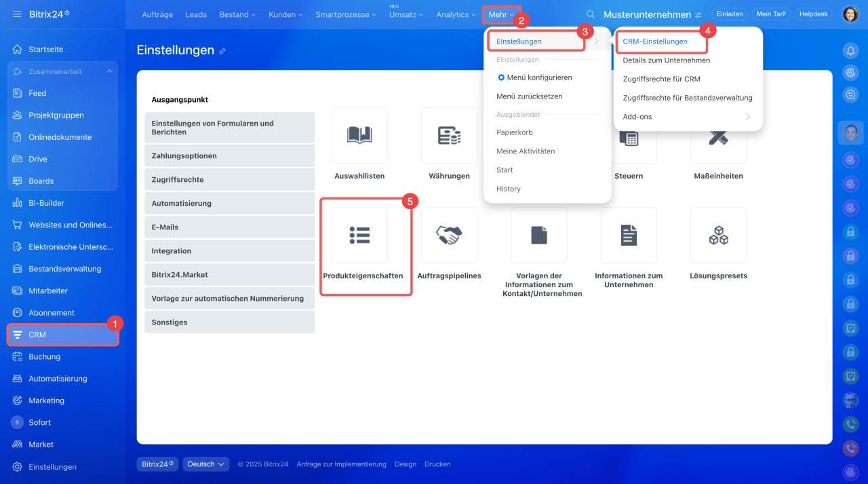Open Vorlagen der Informationen document tile
Image resolution: width=868 pixels, height=484 pixels.
pos(539,236)
